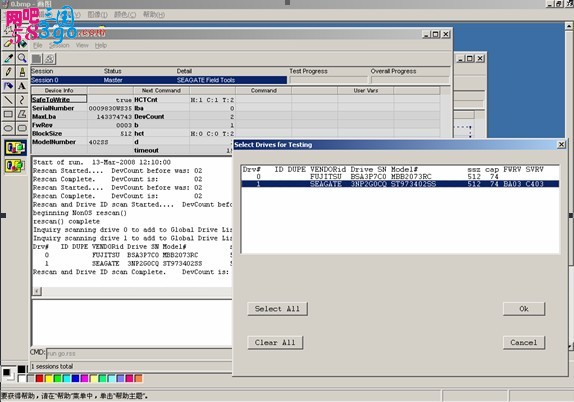This screenshot has width=574, height=402.
Task: Open the View menu in Field Tools window
Action: pos(82,45)
